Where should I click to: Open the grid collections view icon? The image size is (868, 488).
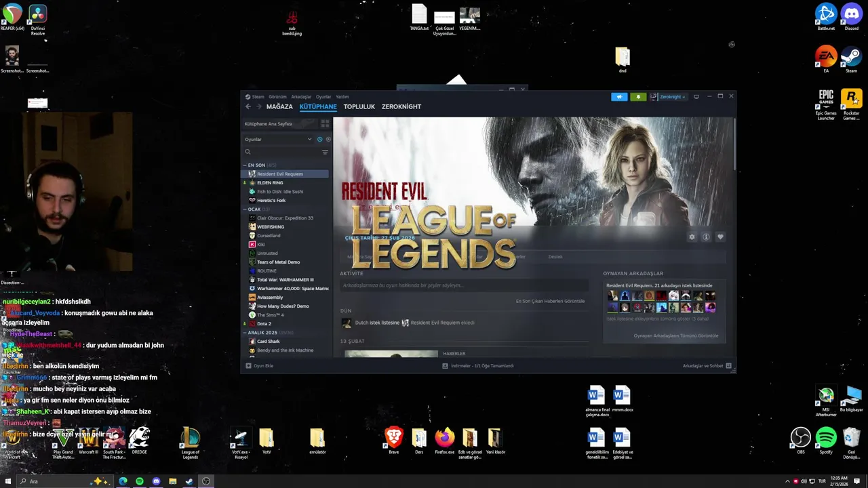pos(325,124)
